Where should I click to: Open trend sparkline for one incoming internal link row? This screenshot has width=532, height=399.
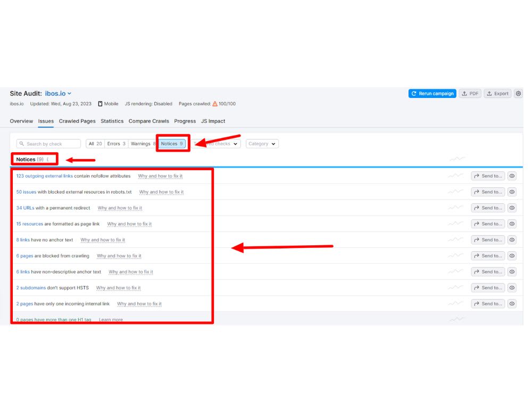click(x=455, y=303)
